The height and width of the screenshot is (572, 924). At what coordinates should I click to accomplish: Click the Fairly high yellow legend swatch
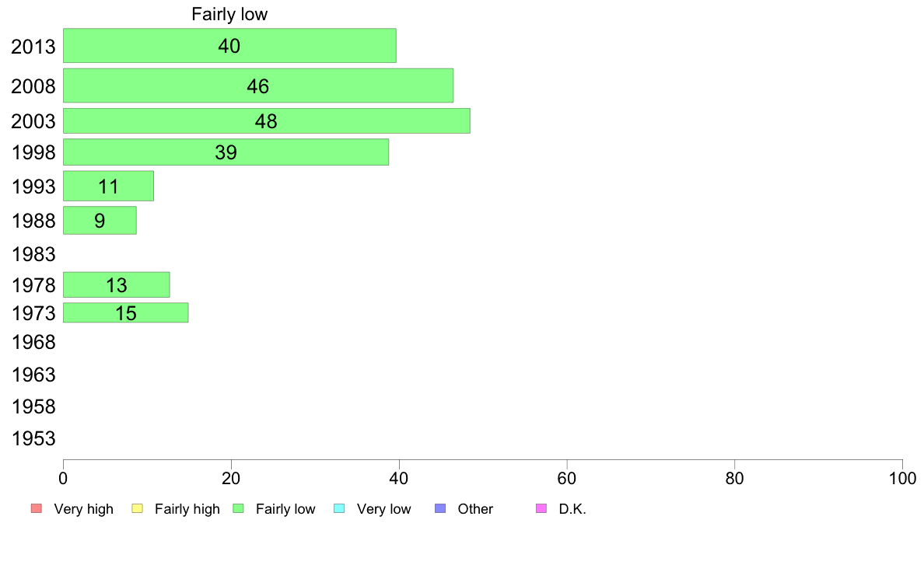(138, 508)
